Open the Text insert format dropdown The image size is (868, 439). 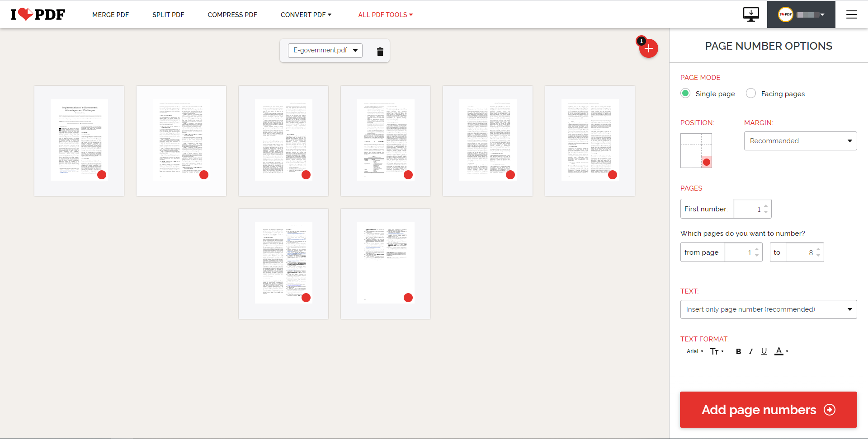click(x=769, y=309)
